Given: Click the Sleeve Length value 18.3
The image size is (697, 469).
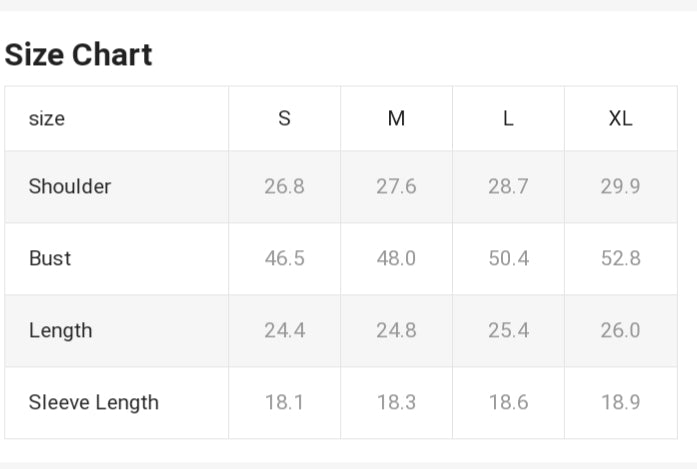Looking at the screenshot, I should (396, 402).
